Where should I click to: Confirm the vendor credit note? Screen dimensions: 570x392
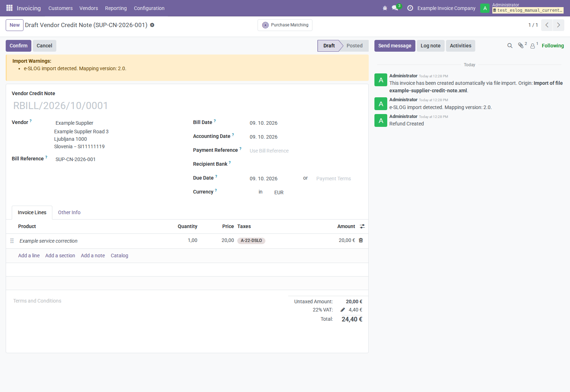pyautogui.click(x=19, y=46)
